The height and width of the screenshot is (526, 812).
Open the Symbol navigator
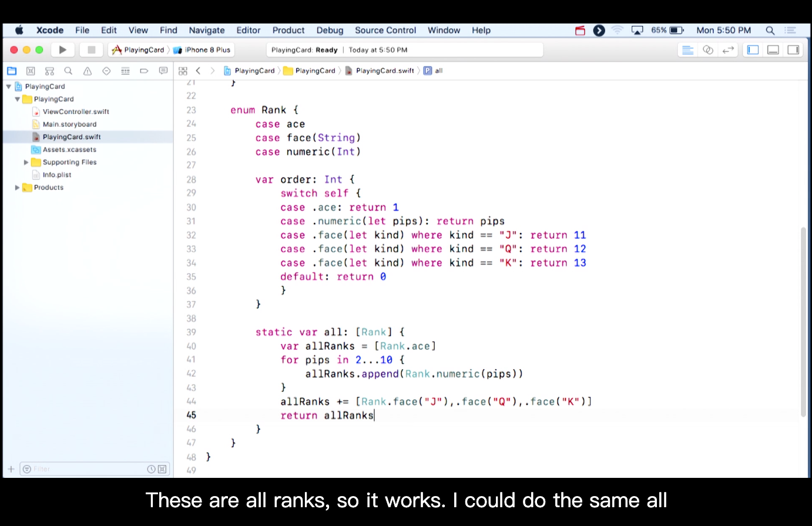49,71
